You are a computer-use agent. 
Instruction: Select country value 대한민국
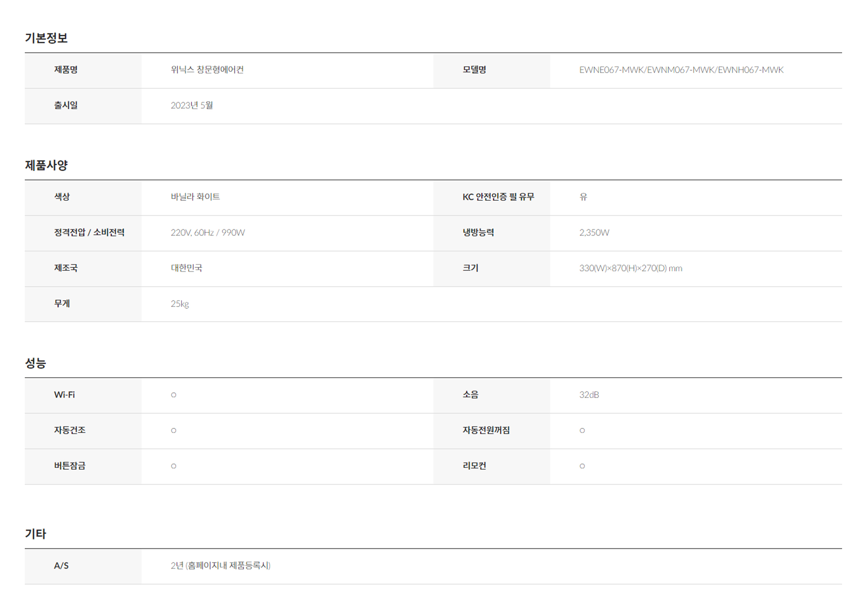[x=186, y=268]
